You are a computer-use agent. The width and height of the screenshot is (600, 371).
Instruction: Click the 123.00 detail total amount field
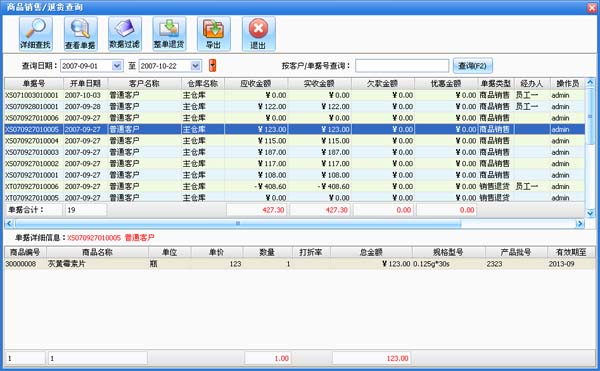(x=371, y=358)
